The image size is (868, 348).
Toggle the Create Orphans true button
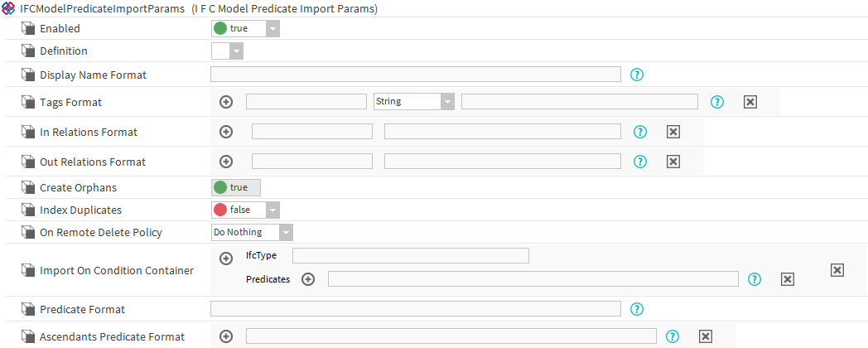coord(236,187)
